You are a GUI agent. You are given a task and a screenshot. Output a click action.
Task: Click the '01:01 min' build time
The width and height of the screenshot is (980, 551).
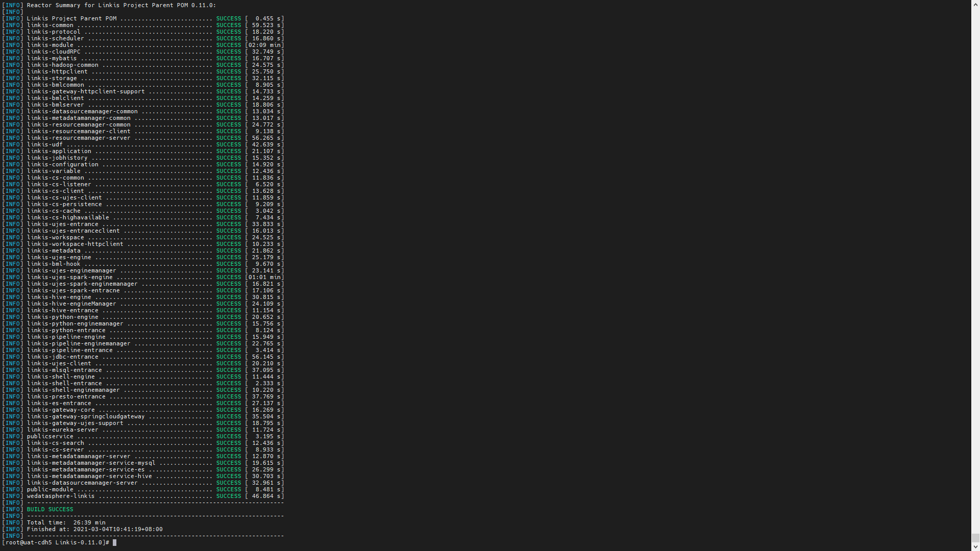pyautogui.click(x=264, y=277)
